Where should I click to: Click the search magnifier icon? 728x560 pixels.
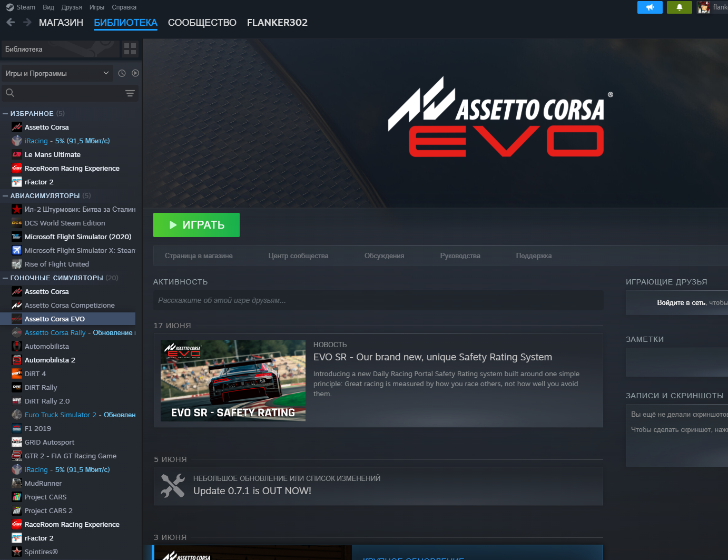[x=10, y=93]
